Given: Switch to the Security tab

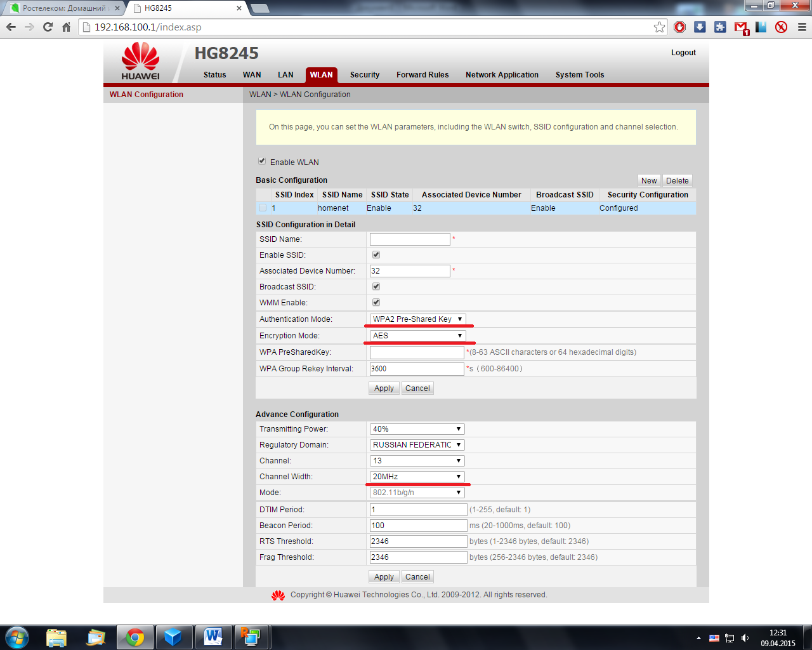Looking at the screenshot, I should (365, 75).
